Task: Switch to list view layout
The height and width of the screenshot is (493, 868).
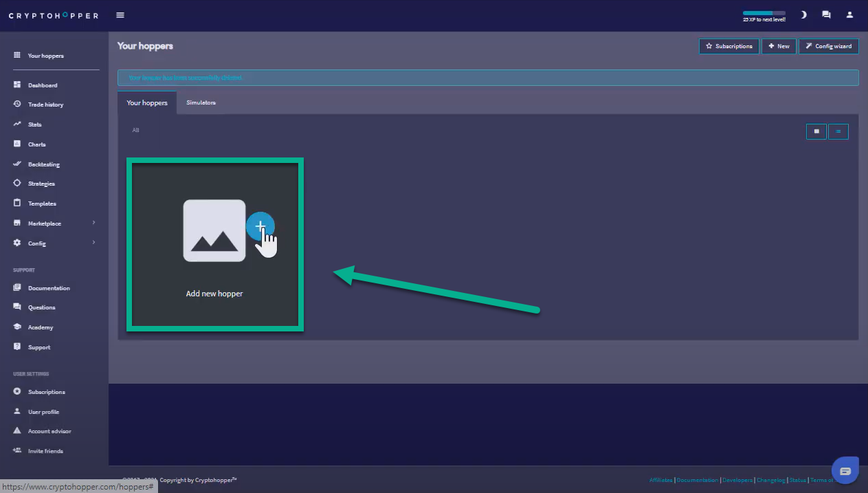Action: 838,131
